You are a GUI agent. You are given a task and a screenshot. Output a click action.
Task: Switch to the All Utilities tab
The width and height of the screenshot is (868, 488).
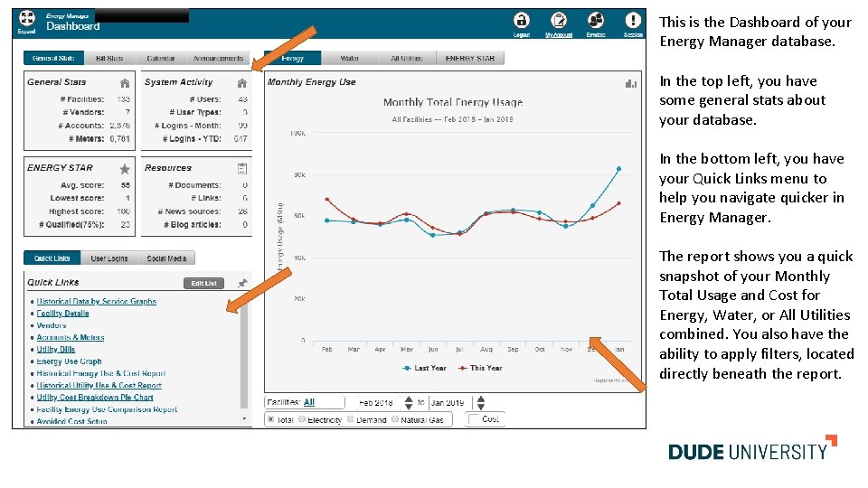(x=406, y=58)
